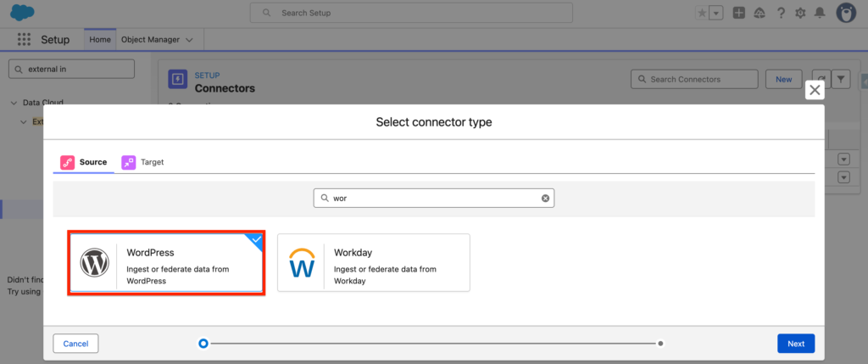This screenshot has width=868, height=364.
Task: Expand the Object Manager tab dropdown
Action: tap(189, 40)
